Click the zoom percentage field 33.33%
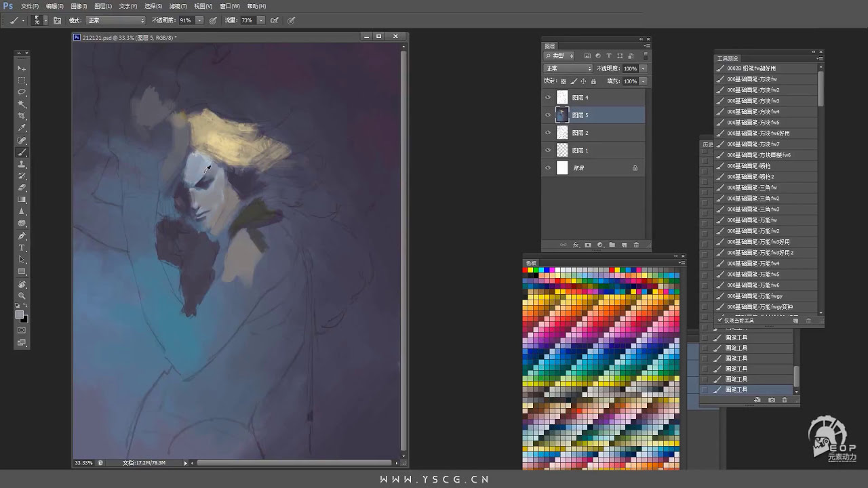Screen dimensions: 868x488 [83, 463]
